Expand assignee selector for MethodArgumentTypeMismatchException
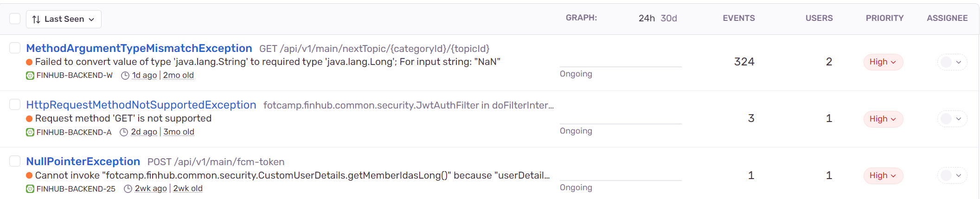This screenshot has height=199, width=980. (952, 62)
